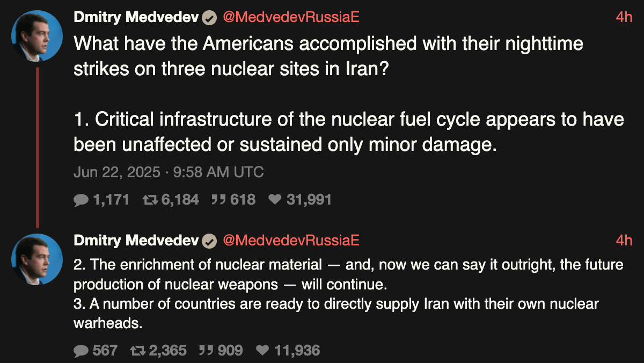Click the reply icon showing 567

tap(81, 351)
